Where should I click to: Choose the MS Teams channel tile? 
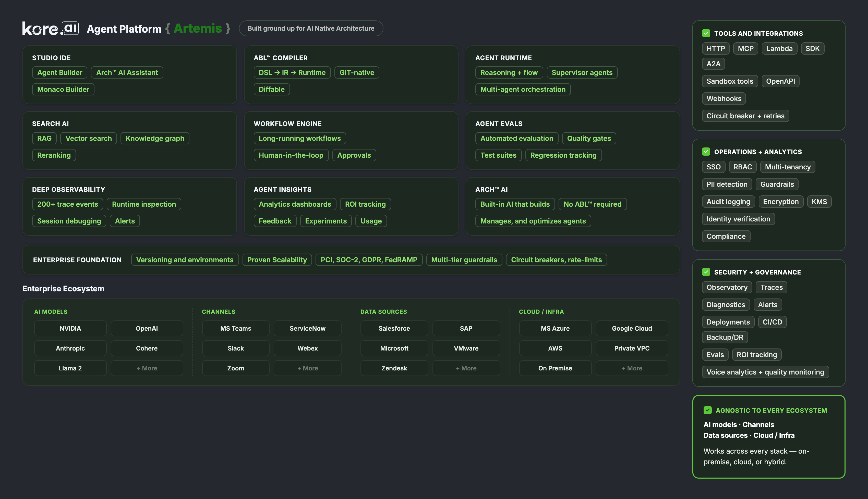(x=236, y=328)
